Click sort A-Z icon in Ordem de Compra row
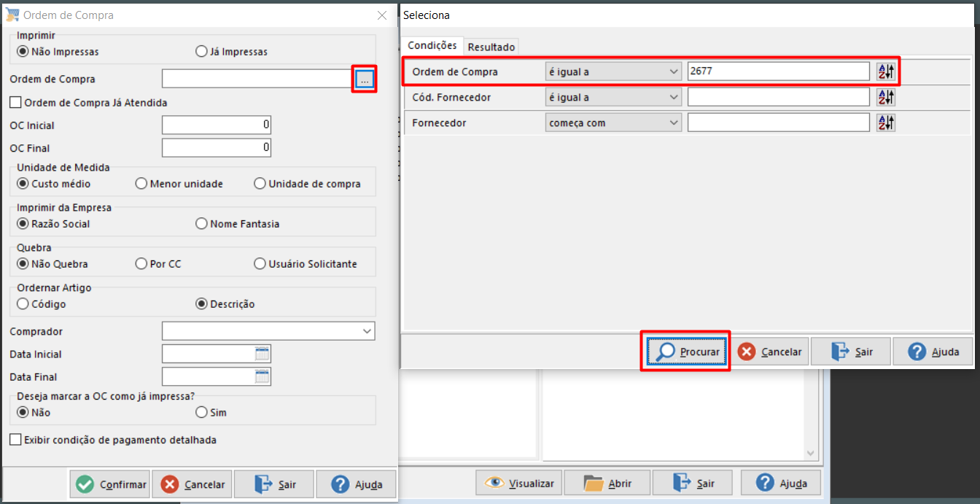The image size is (980, 504). click(x=885, y=71)
